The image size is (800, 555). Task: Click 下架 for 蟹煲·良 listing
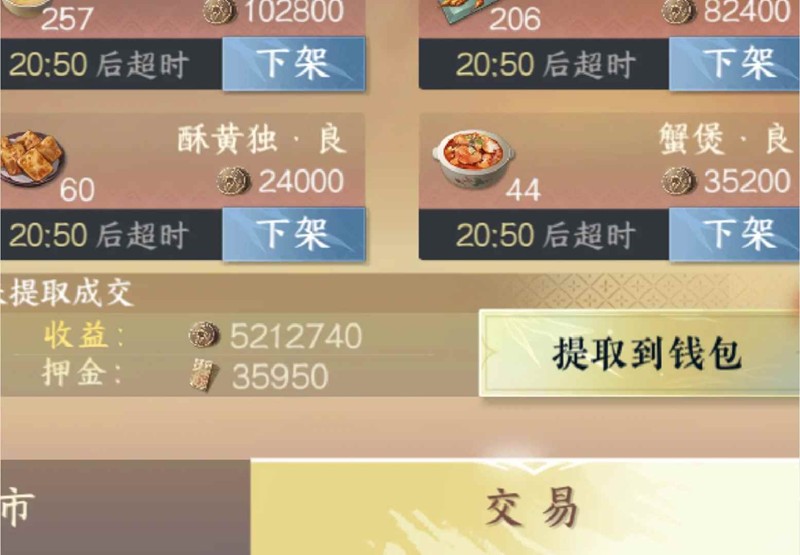(735, 234)
